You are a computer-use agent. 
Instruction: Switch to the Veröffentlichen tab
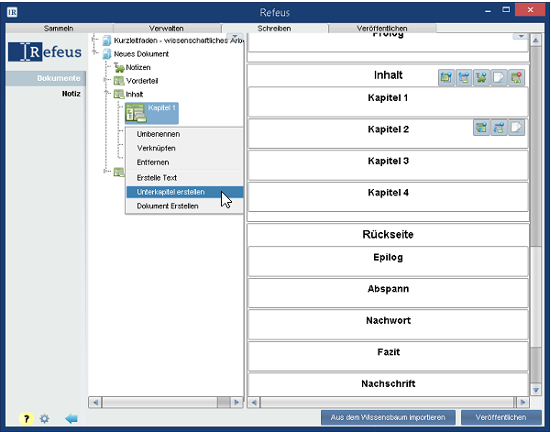coord(382,28)
